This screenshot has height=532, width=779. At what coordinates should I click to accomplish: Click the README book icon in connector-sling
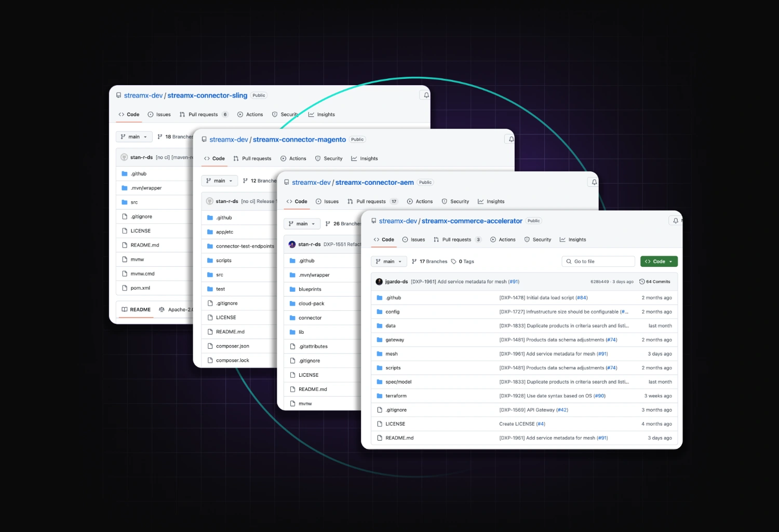coord(125,309)
